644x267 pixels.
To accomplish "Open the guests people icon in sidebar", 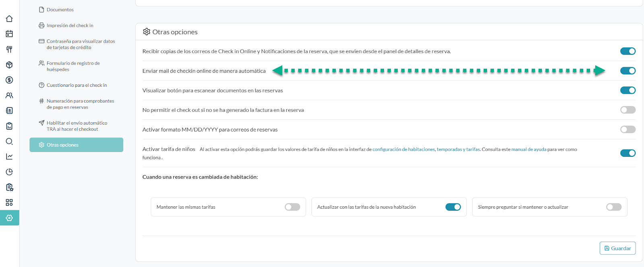I will click(x=9, y=95).
